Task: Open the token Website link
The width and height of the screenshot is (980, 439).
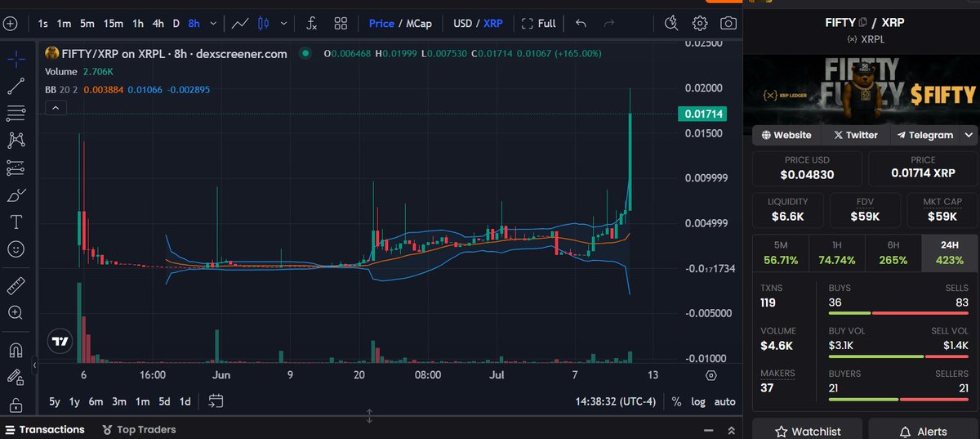Action: (x=786, y=135)
